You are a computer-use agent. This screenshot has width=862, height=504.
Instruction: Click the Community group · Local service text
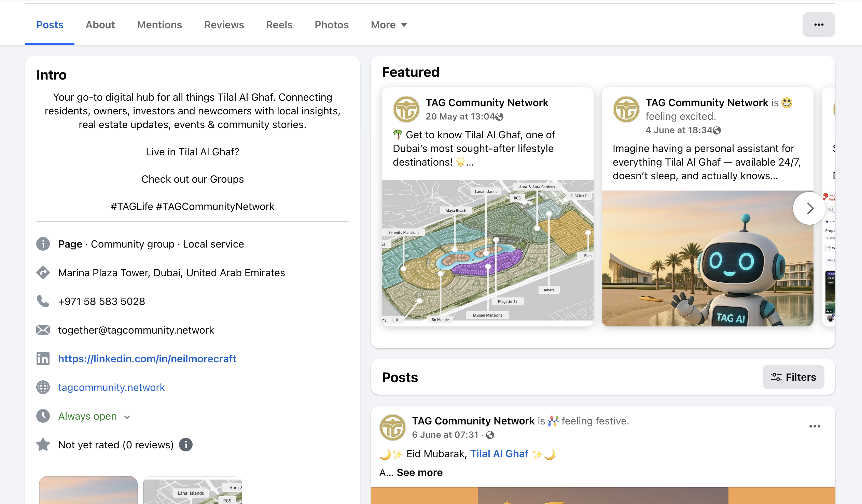pyautogui.click(x=167, y=244)
